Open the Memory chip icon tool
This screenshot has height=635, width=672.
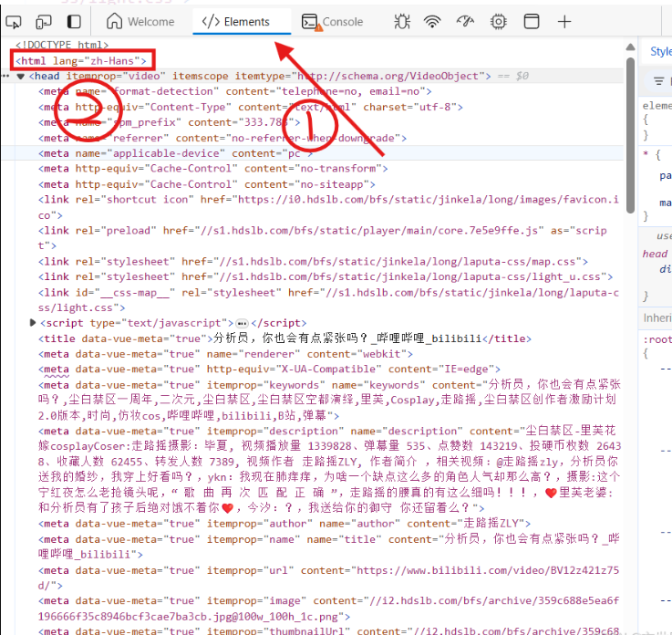(x=499, y=21)
